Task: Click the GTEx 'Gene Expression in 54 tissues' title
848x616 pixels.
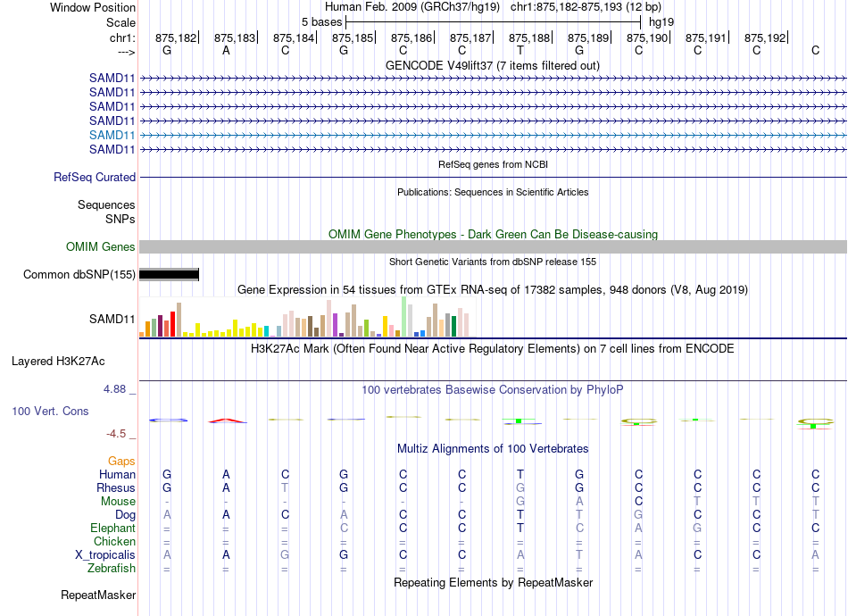Action: (493, 290)
